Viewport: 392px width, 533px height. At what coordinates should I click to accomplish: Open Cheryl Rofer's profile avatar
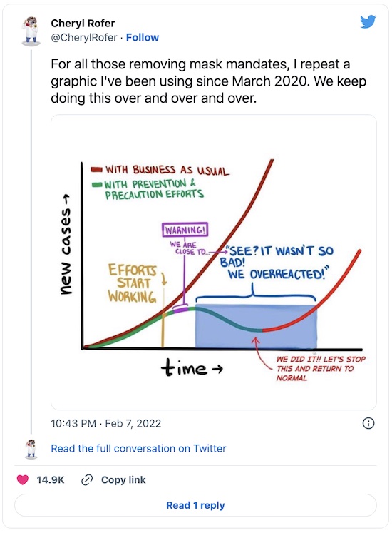click(31, 31)
